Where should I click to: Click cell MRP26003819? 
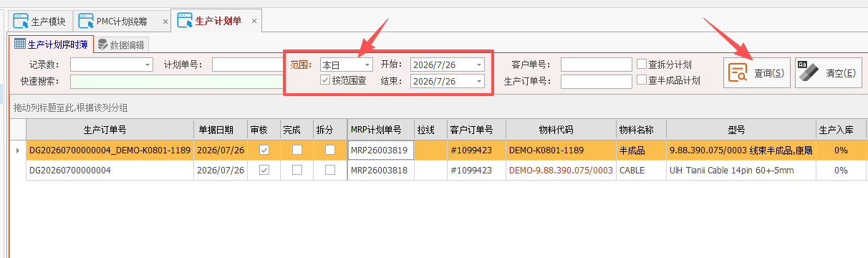click(381, 150)
